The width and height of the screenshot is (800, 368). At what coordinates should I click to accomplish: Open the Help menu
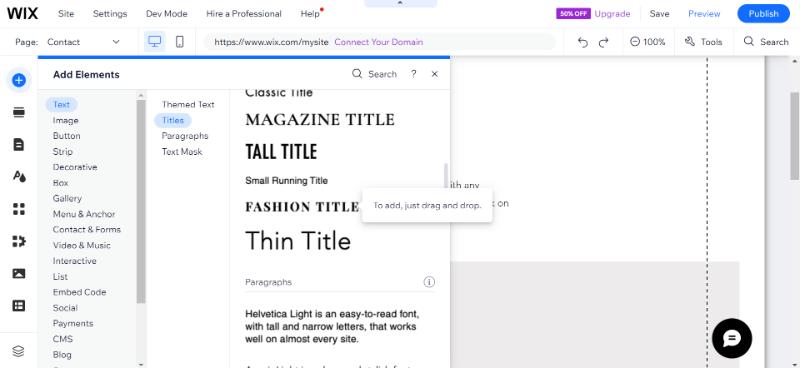click(x=310, y=14)
